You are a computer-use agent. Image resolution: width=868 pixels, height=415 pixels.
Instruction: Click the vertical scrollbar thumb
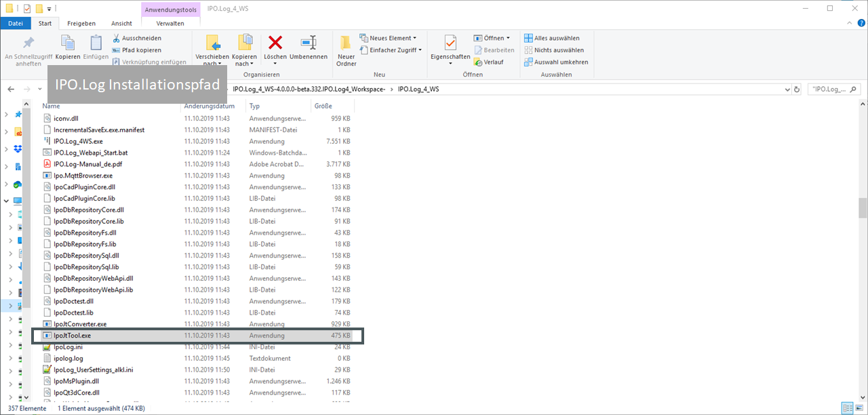coord(862,207)
